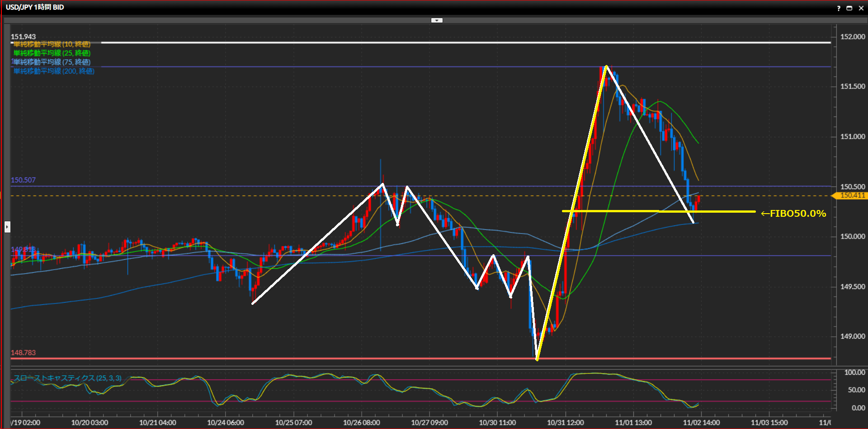Viewport: 868px width, 429px height.
Task: Select the red 148.783 support line label
Action: coord(23,353)
